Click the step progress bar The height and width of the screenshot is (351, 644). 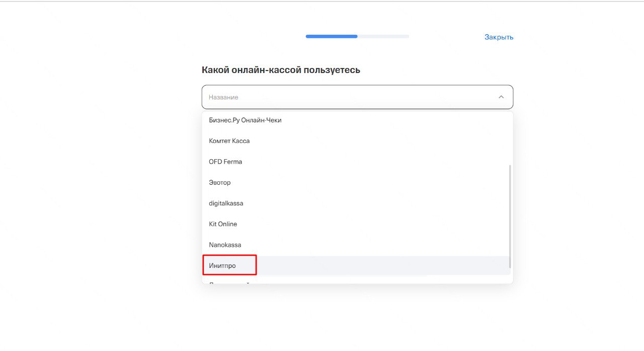(357, 36)
